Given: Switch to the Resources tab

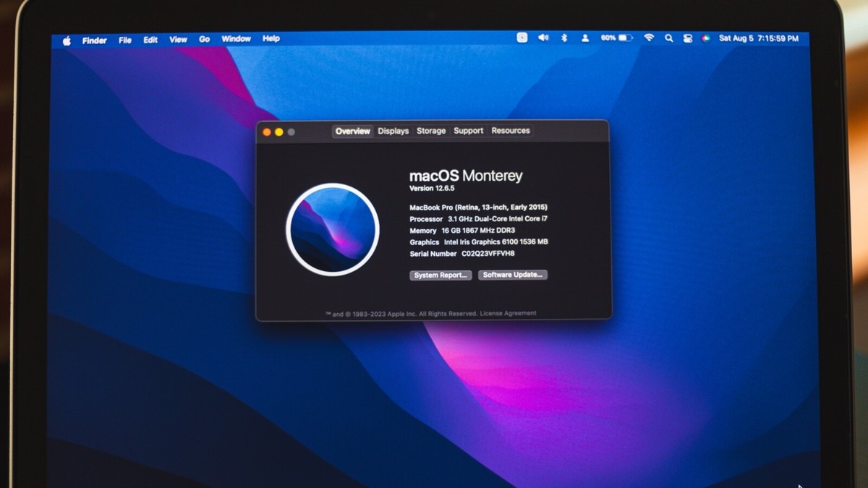Looking at the screenshot, I should point(511,131).
